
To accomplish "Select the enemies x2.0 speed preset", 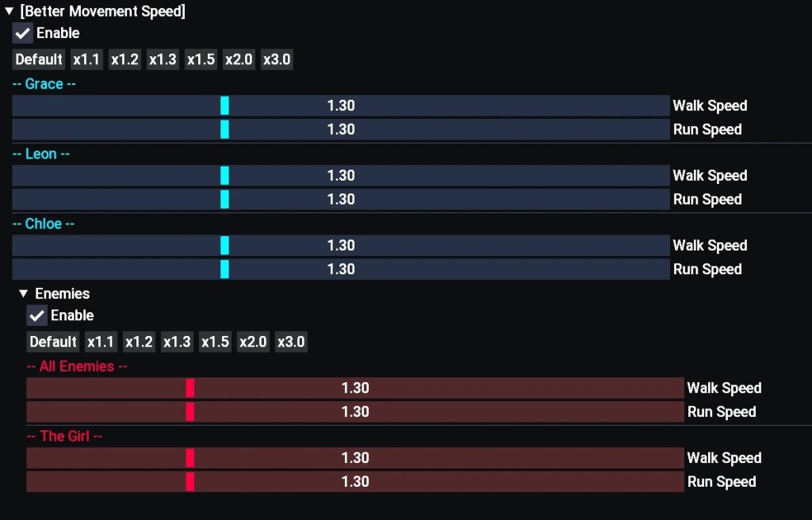I will tap(253, 342).
